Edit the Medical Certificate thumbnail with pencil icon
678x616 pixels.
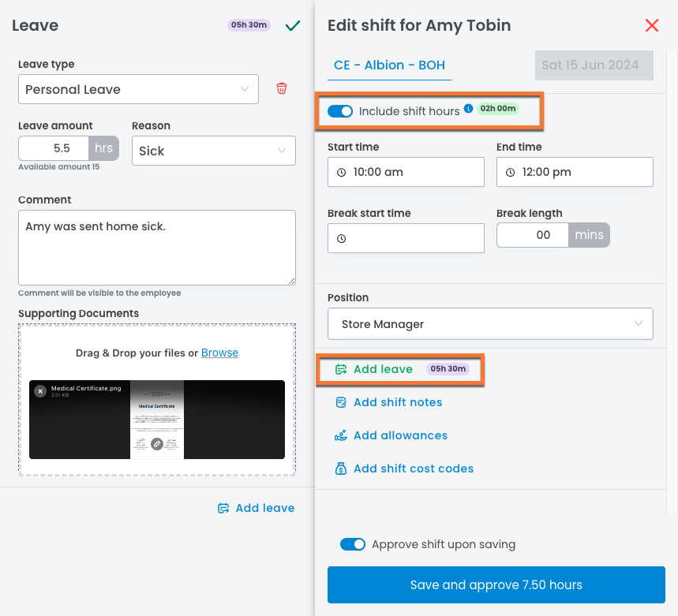pyautogui.click(x=157, y=444)
